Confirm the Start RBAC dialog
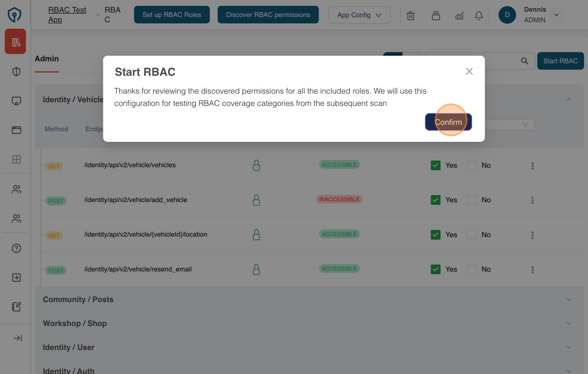The width and height of the screenshot is (588, 374). point(448,122)
